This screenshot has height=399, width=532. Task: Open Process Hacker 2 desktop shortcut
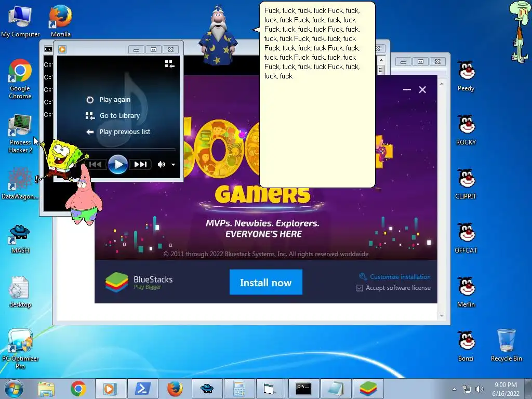pos(20,134)
